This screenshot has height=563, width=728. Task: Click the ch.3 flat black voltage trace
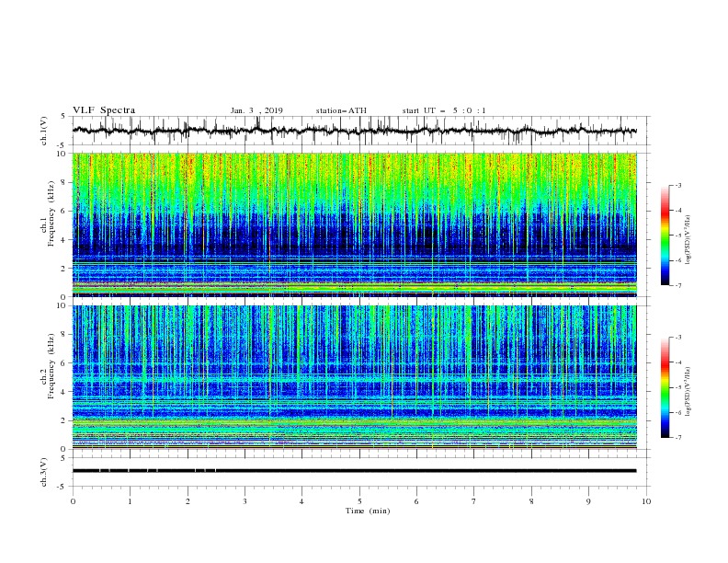pyautogui.click(x=354, y=471)
